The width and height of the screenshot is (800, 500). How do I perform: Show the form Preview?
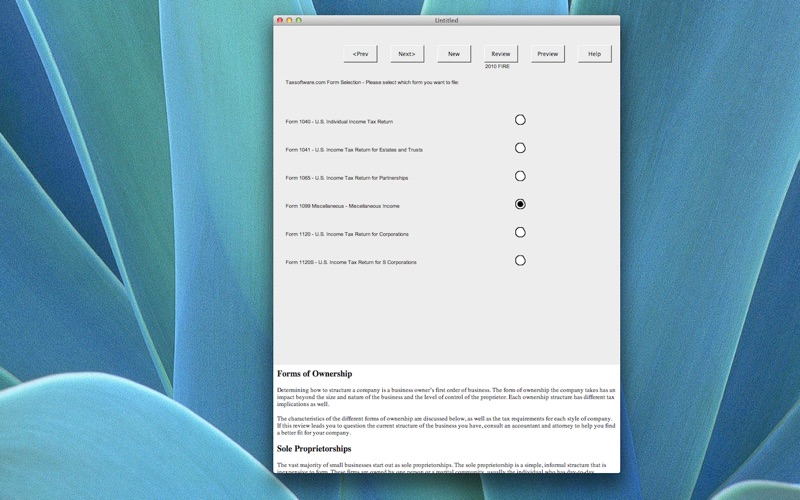coord(548,54)
